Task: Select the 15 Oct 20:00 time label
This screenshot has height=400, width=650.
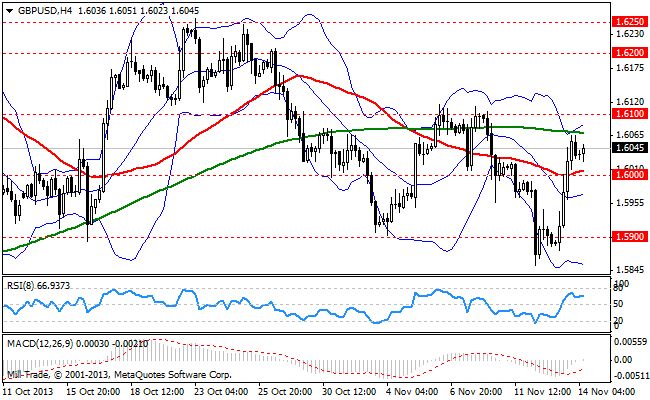Action: click(92, 392)
